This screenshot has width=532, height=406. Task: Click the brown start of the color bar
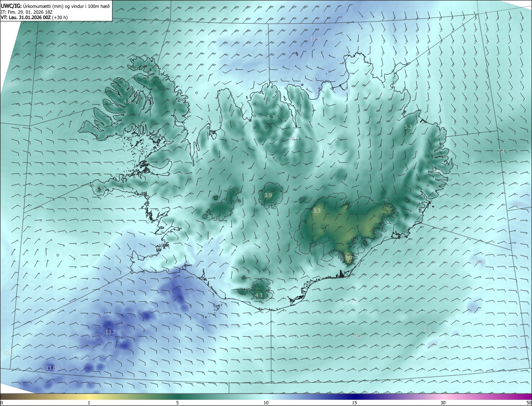[x=6, y=396]
